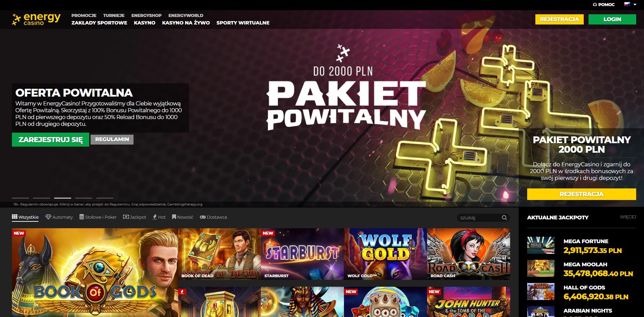This screenshot has width=644, height=317.
Task: Open the language flag dropdown
Action: pos(630,4)
